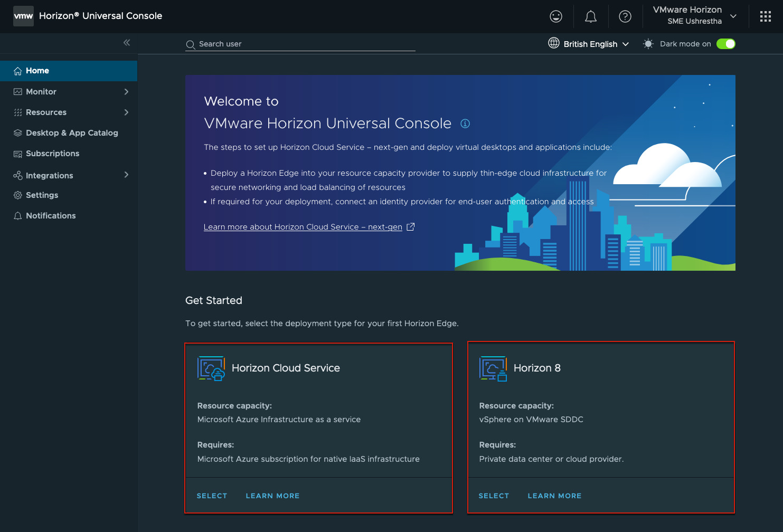Select the Horizon 8 deployment
783x532 pixels.
[x=494, y=496]
